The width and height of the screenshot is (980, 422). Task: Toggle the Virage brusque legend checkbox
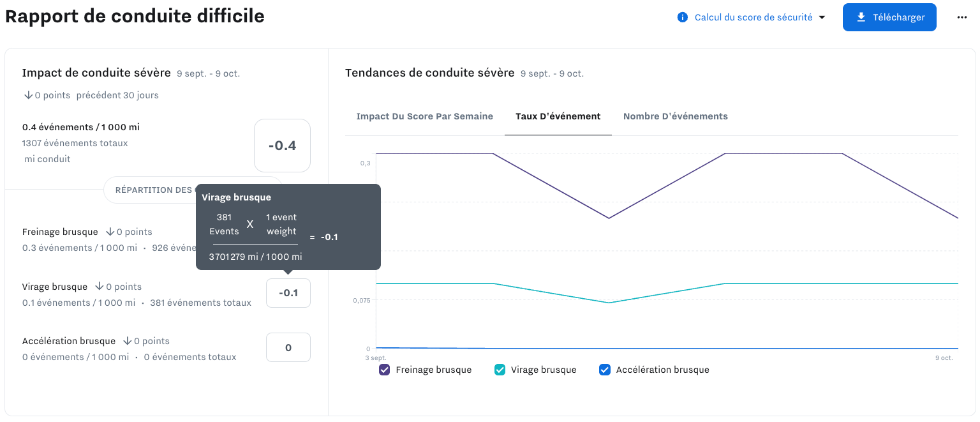coord(500,370)
